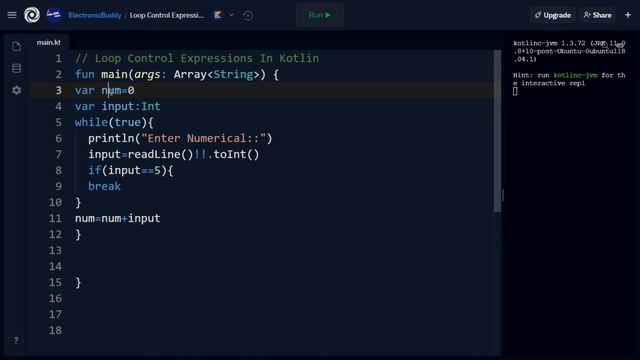Click the break keyword
The height and width of the screenshot is (360, 640).
tap(104, 186)
